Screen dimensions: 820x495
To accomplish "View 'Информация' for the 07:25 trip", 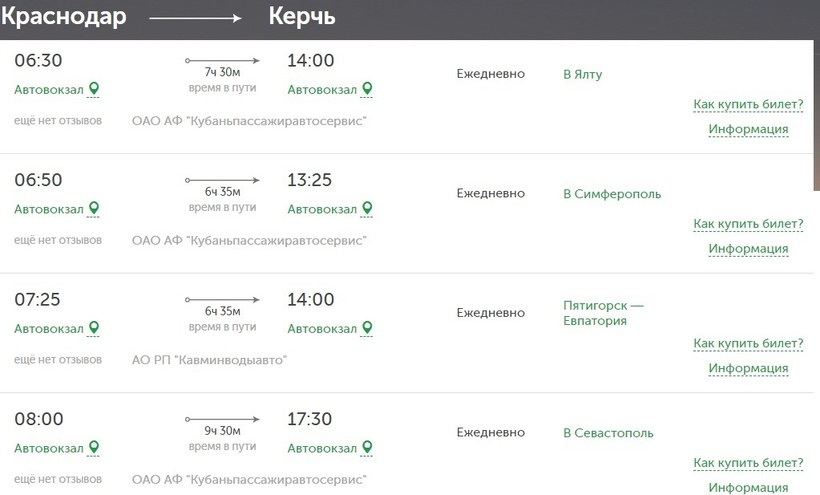I will point(748,368).
